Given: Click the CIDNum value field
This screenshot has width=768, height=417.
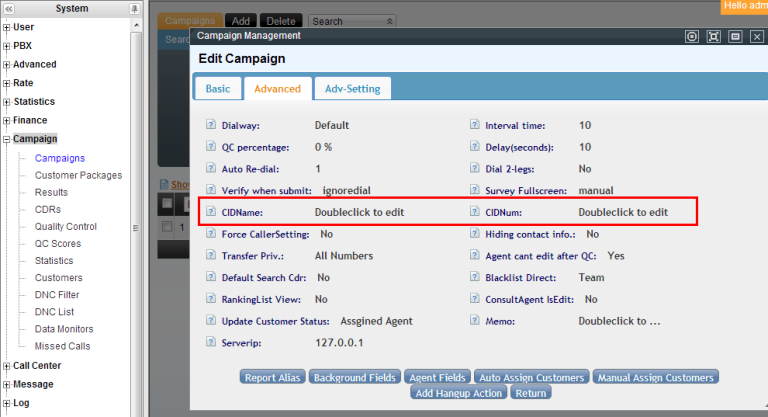Looking at the screenshot, I should (x=622, y=212).
